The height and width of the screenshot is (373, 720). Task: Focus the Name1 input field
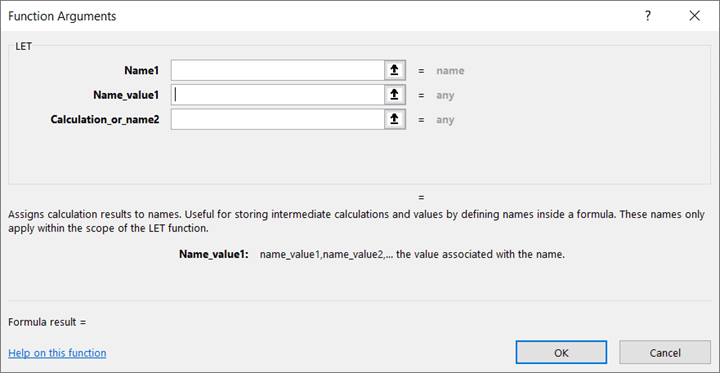click(x=278, y=71)
